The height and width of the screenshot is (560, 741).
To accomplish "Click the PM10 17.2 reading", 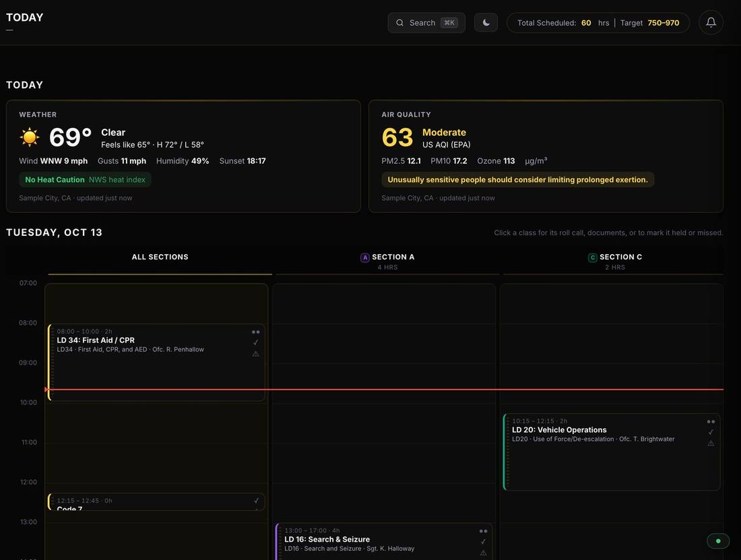I will [449, 160].
